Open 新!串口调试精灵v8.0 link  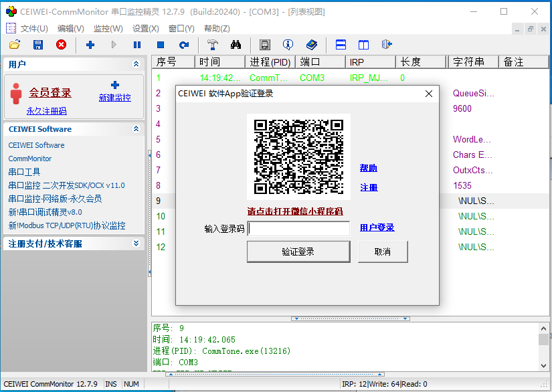coord(45,212)
